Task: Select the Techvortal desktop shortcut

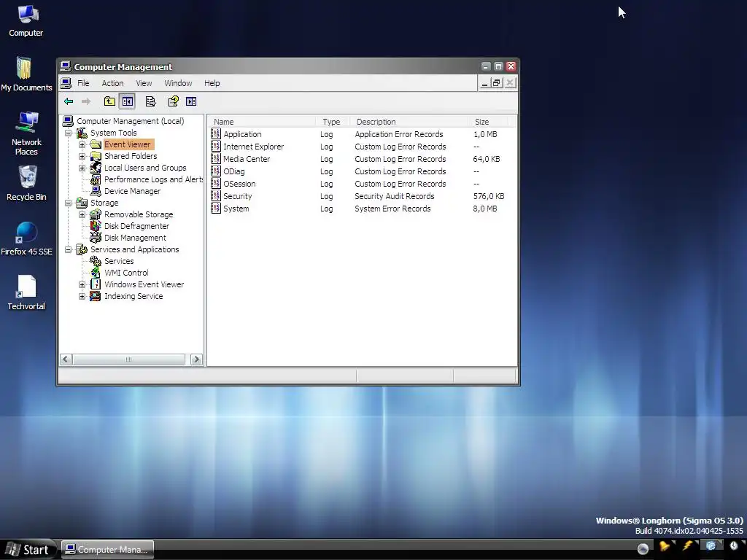Action: click(26, 293)
